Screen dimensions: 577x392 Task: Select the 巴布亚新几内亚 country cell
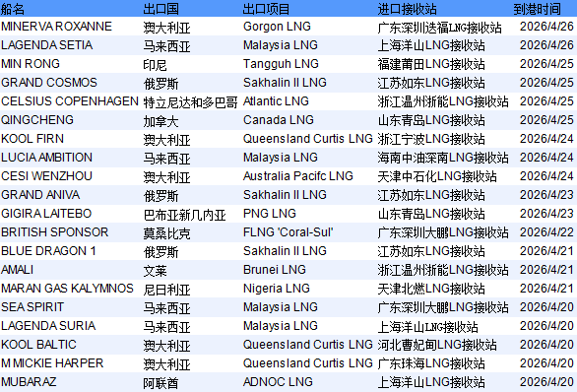(x=185, y=214)
